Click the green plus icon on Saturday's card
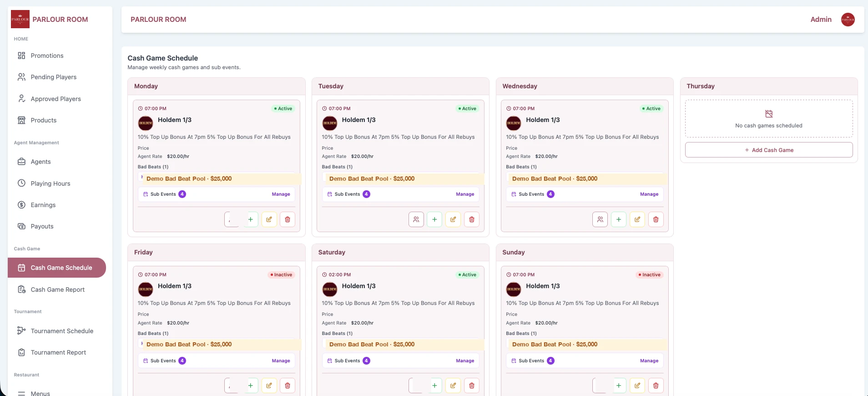The width and height of the screenshot is (868, 396). pyautogui.click(x=434, y=386)
